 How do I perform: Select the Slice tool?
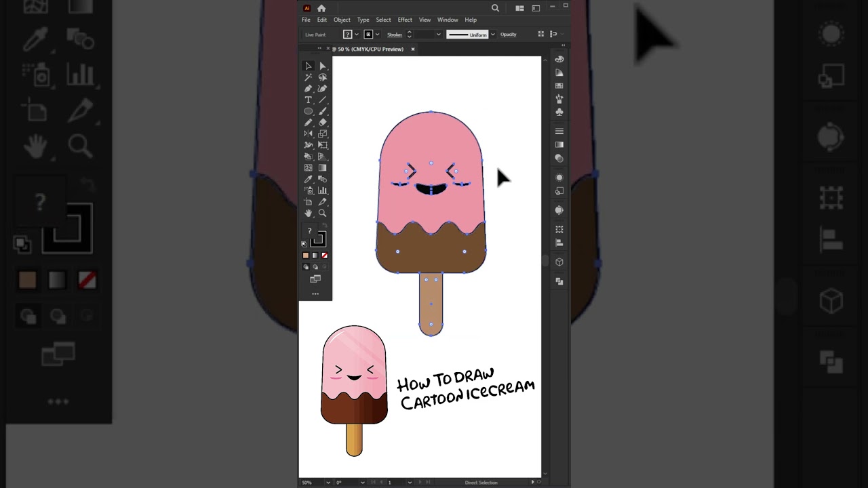[323, 202]
